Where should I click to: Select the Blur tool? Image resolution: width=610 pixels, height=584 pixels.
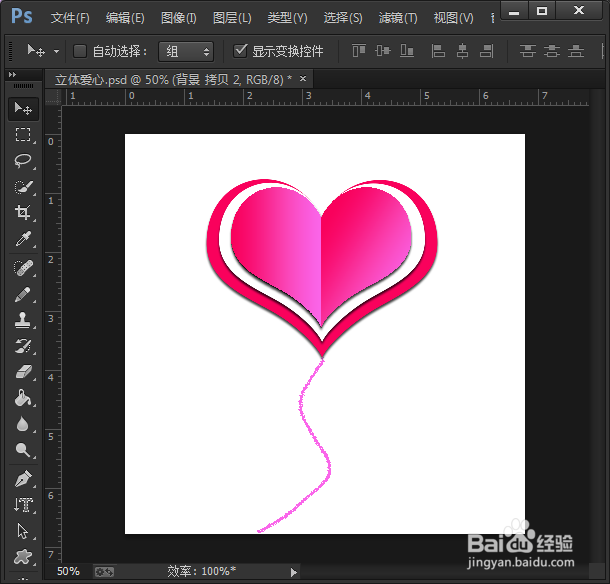point(23,424)
